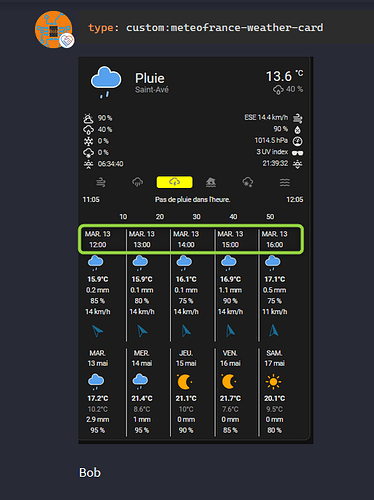Select the snow-ice alert icon
Image resolution: width=374 pixels, height=500 pixels.
(x=248, y=182)
